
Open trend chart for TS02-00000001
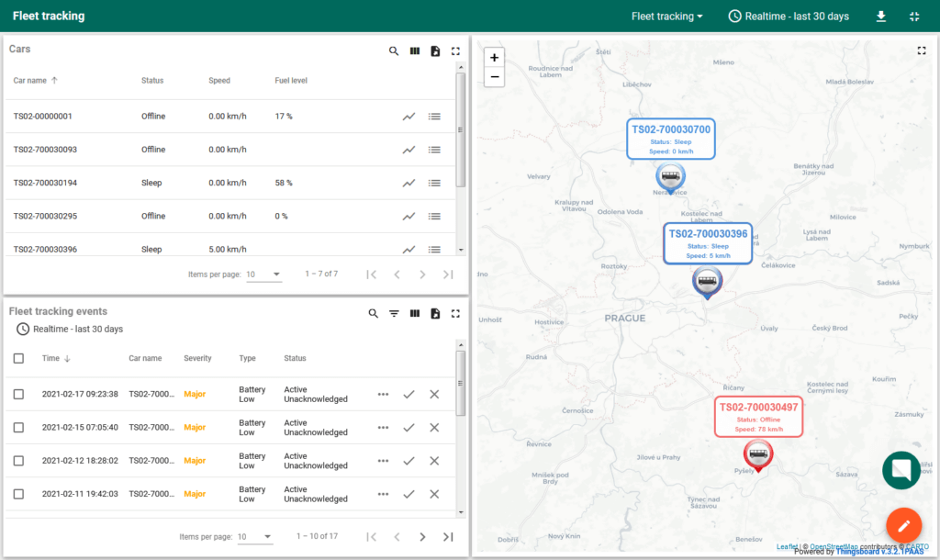click(408, 117)
